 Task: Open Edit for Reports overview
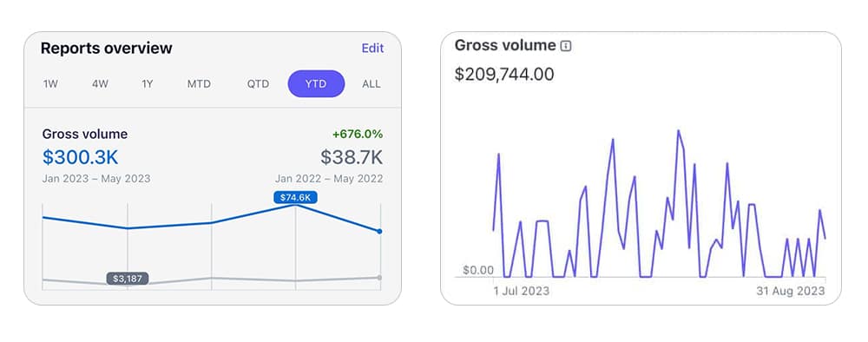click(x=372, y=48)
